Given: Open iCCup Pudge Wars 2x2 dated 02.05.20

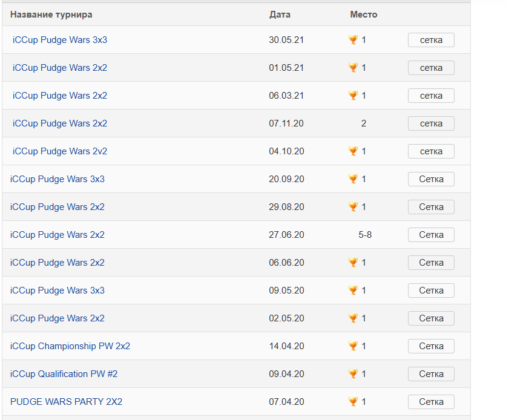Looking at the screenshot, I should click(57, 318).
